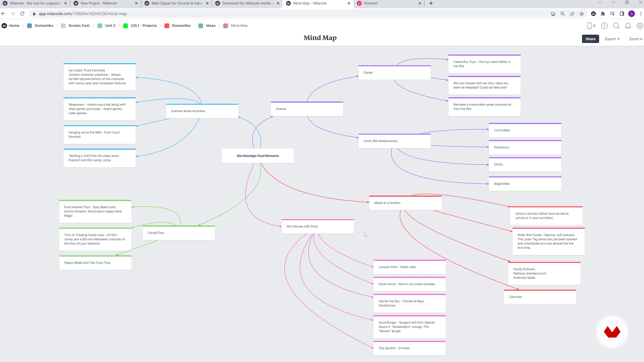Click the site lock icon in address bar
The height and width of the screenshot is (362, 644).
[x=34, y=14]
